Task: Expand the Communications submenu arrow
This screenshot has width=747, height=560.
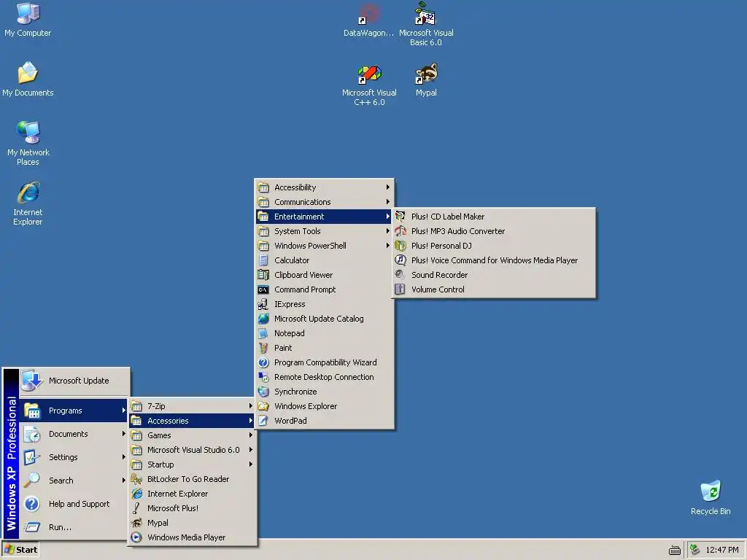Action: [388, 202]
